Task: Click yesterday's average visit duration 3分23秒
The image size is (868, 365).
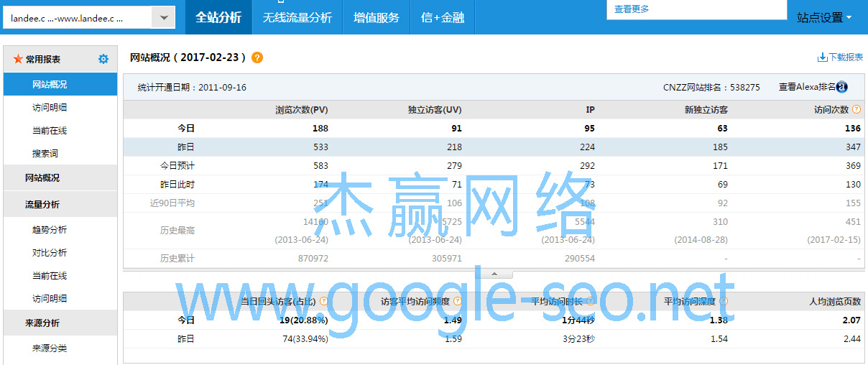Action: [580, 338]
